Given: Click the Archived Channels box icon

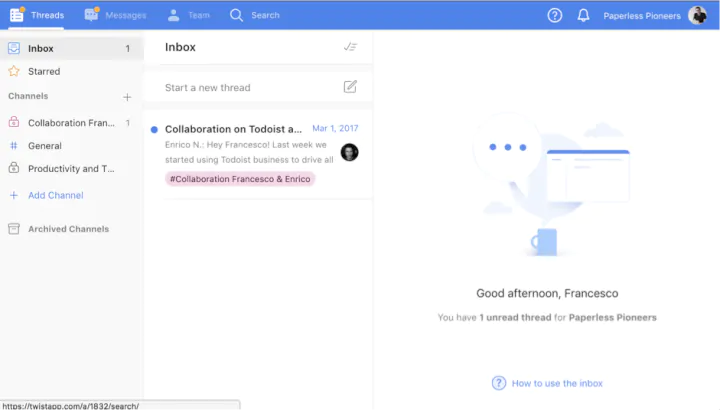Looking at the screenshot, I should point(14,229).
